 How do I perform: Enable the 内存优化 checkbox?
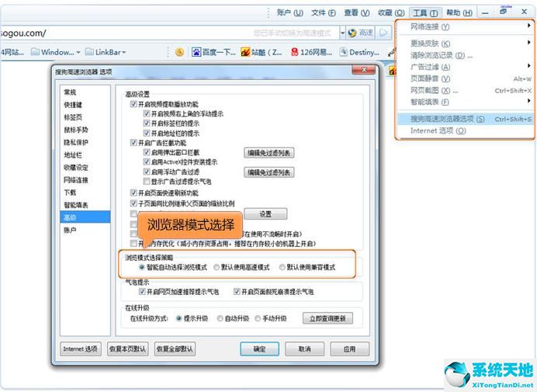[133, 244]
